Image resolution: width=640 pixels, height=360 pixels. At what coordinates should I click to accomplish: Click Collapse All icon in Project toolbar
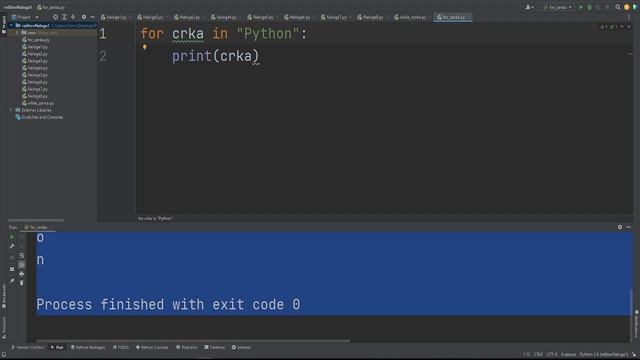(x=73, y=17)
